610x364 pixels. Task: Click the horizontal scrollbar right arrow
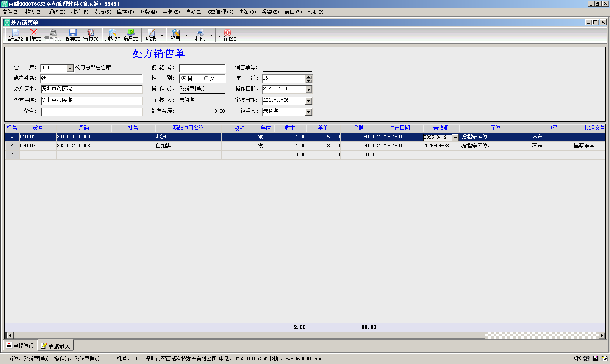(x=602, y=336)
